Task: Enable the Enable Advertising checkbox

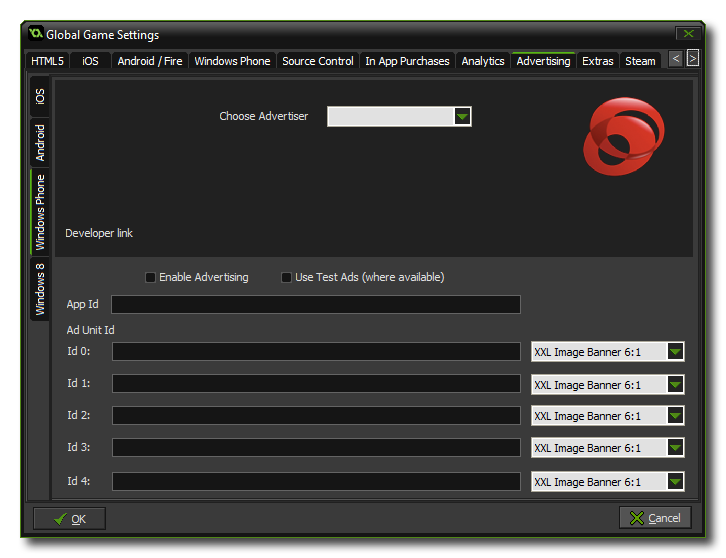Action: (x=150, y=278)
